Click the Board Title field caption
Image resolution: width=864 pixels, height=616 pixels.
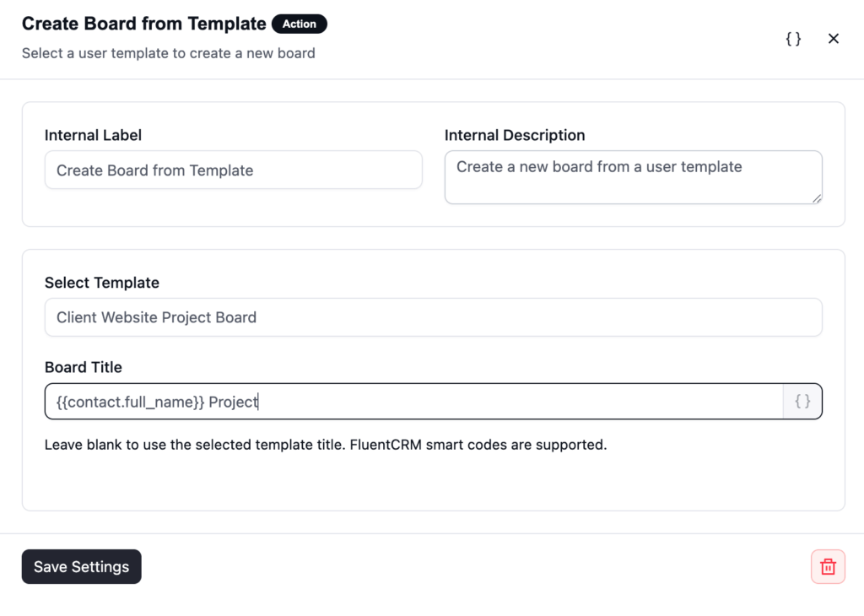84,367
